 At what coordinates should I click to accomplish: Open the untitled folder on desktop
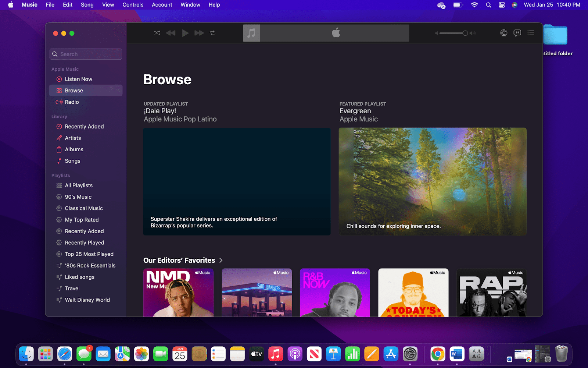(555, 35)
